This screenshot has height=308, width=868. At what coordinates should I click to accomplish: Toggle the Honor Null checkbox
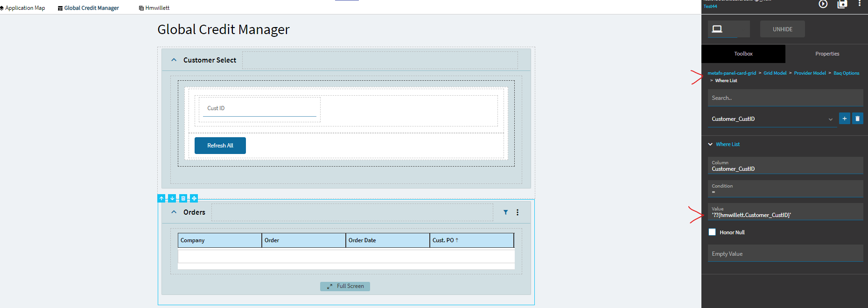(x=712, y=232)
